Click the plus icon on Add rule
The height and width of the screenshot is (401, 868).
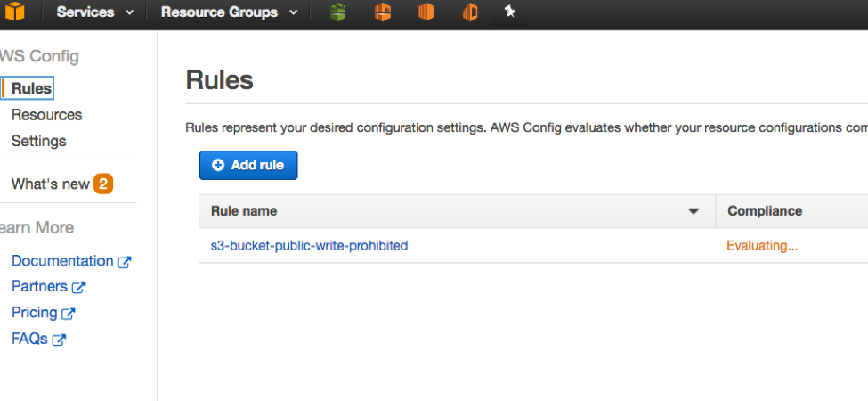tap(218, 165)
